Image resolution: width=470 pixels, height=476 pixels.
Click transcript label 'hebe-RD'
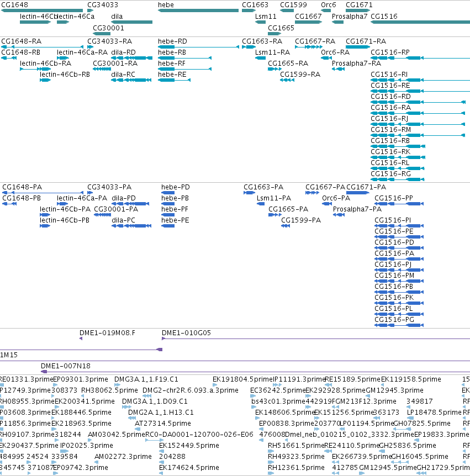click(172, 41)
